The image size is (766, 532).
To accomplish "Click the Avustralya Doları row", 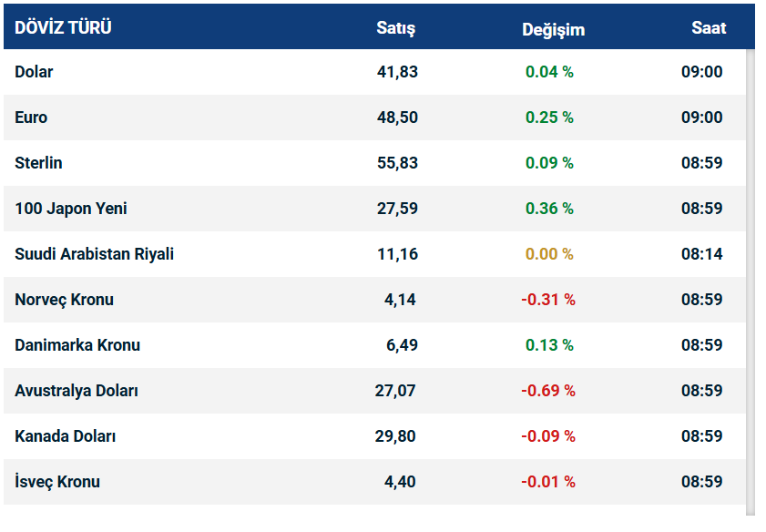I will pyautogui.click(x=77, y=391).
